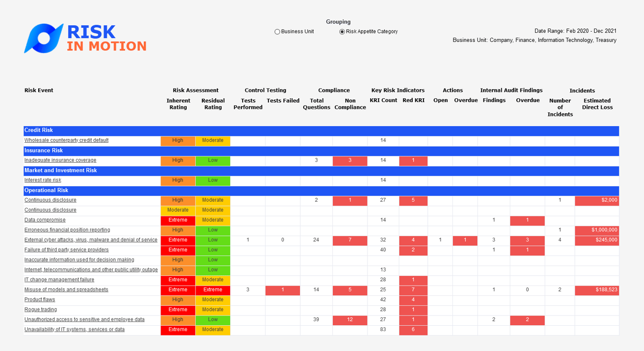644x351 pixels.
Task: Click the Risk Event column header
Action: tap(39, 90)
